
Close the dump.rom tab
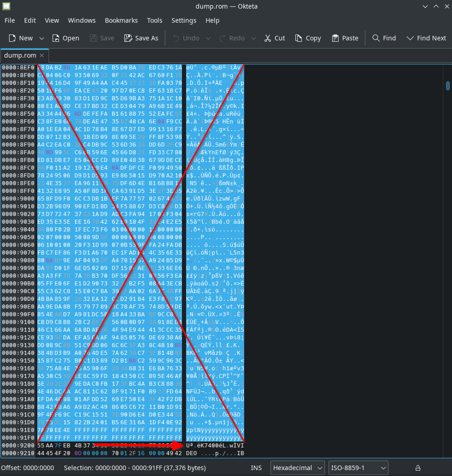(42, 55)
